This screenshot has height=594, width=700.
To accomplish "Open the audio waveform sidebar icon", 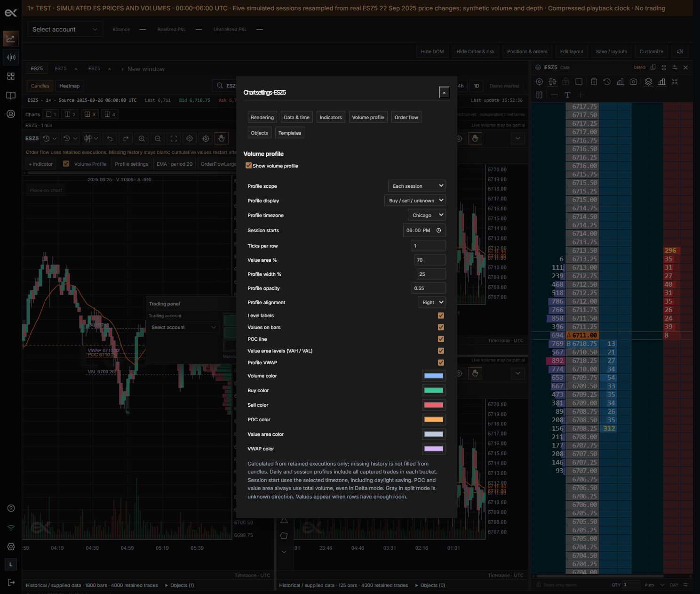I will tap(11, 57).
